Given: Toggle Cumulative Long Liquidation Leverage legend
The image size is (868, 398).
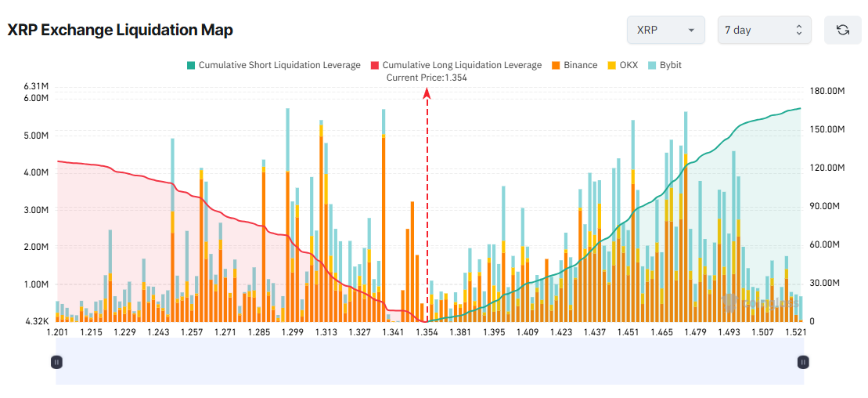Looking at the screenshot, I should click(461, 65).
